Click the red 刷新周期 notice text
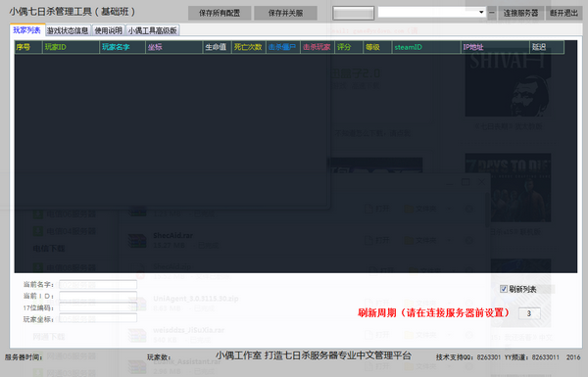The image size is (588, 377). click(x=433, y=313)
